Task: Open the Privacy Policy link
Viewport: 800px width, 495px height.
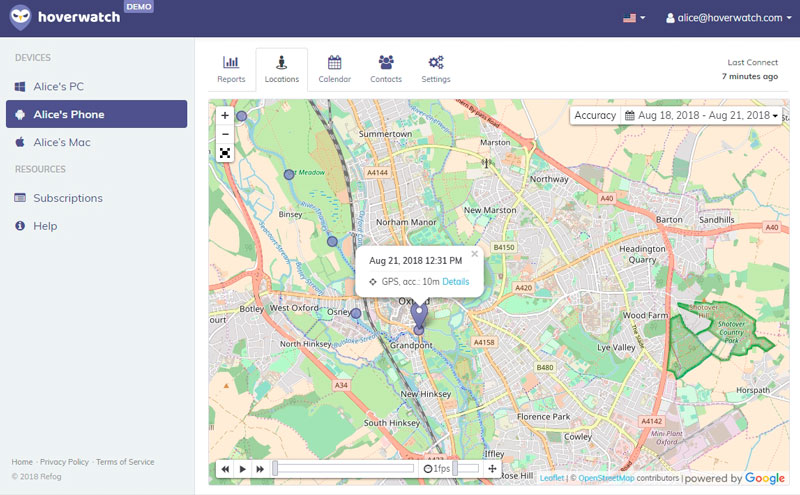Action: (64, 462)
